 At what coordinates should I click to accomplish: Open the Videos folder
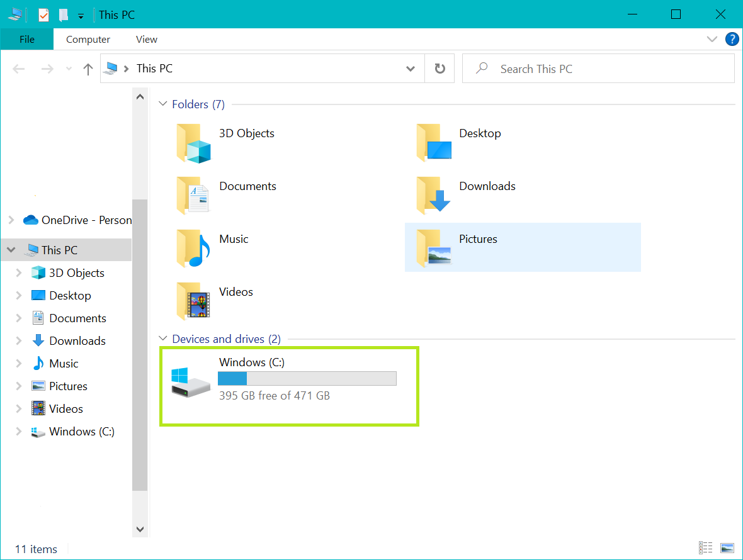(x=235, y=291)
